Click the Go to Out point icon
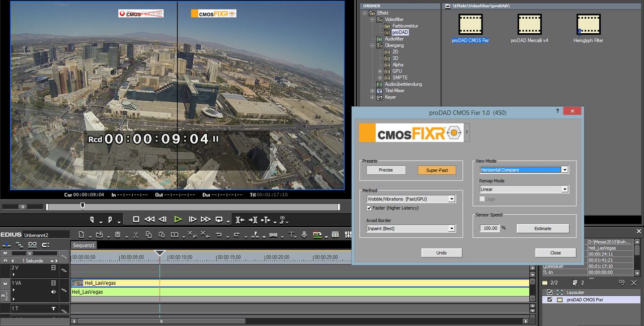Image resolution: width=644 pixels, height=326 pixels. coord(253,220)
